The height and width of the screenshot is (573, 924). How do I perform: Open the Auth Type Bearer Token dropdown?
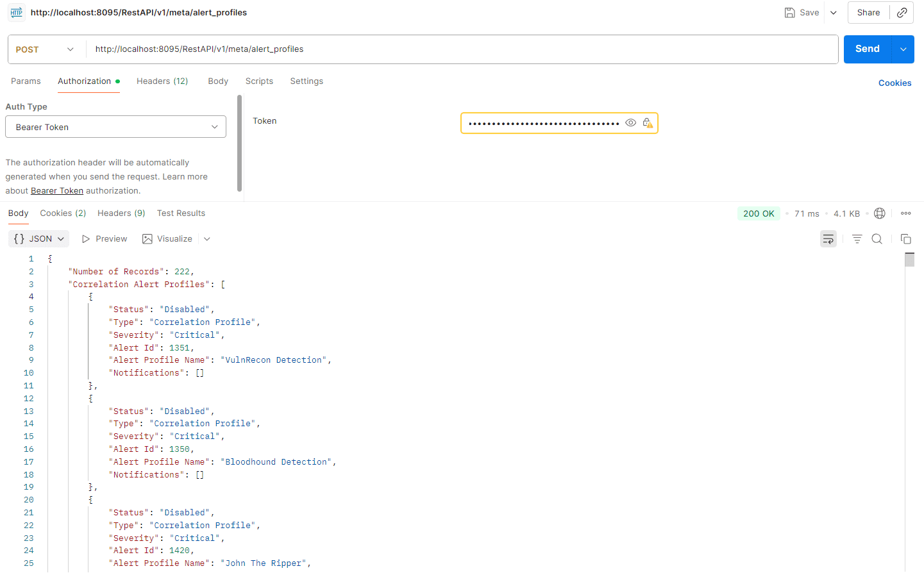(115, 126)
